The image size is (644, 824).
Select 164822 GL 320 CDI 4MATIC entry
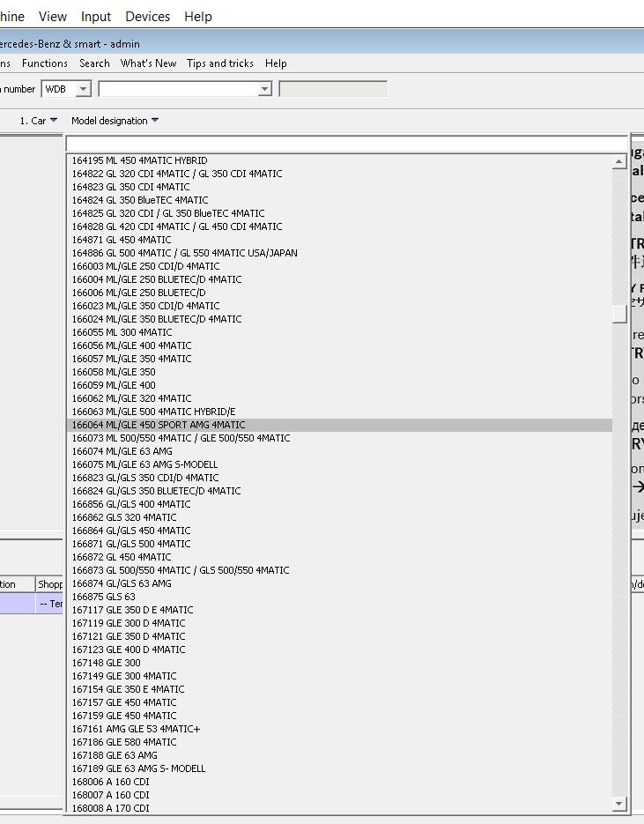click(339, 174)
